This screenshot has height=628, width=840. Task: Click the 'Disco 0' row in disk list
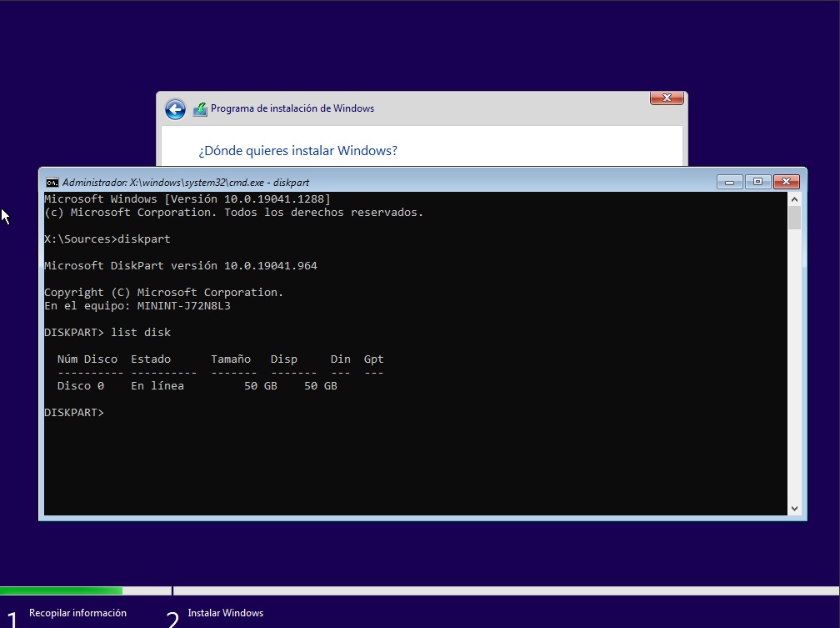[197, 385]
